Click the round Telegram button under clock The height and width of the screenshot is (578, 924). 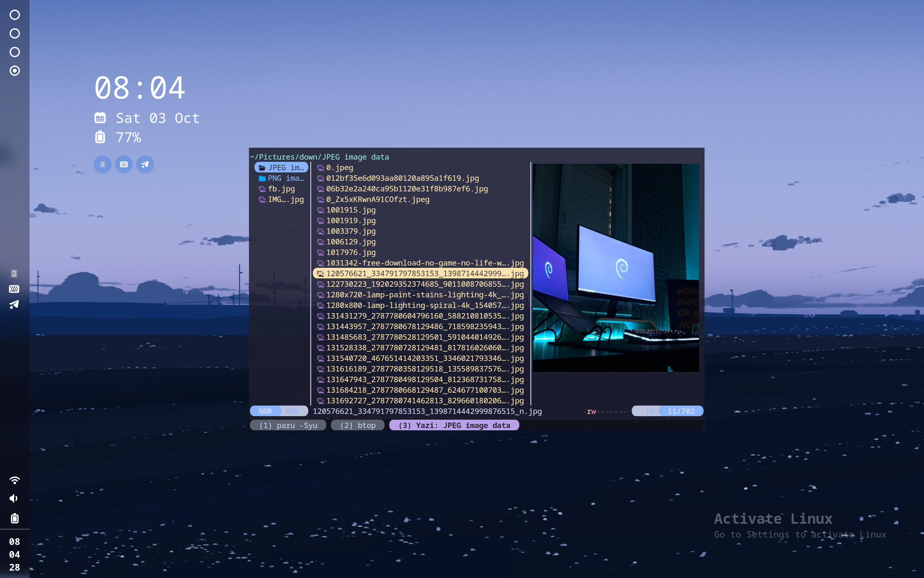click(x=145, y=164)
